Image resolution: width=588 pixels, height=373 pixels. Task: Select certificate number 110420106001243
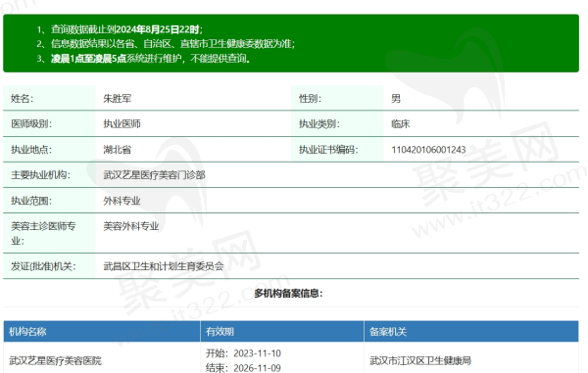click(x=428, y=150)
